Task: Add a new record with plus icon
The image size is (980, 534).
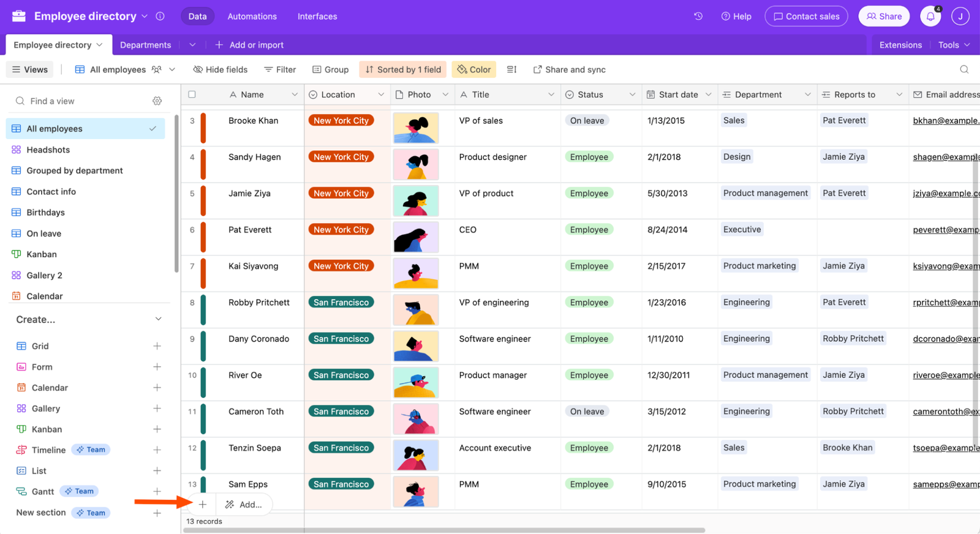Action: (203, 505)
